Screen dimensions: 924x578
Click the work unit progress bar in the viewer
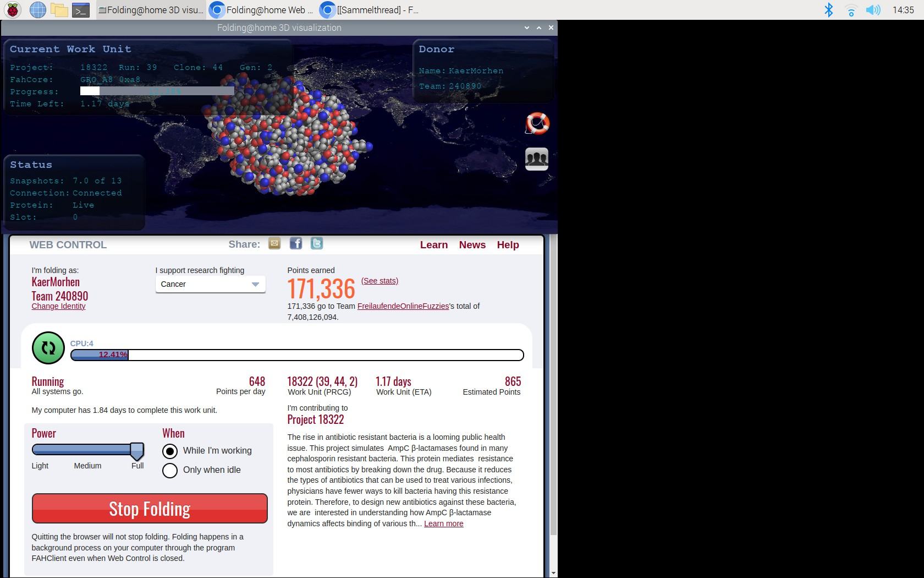click(x=157, y=91)
